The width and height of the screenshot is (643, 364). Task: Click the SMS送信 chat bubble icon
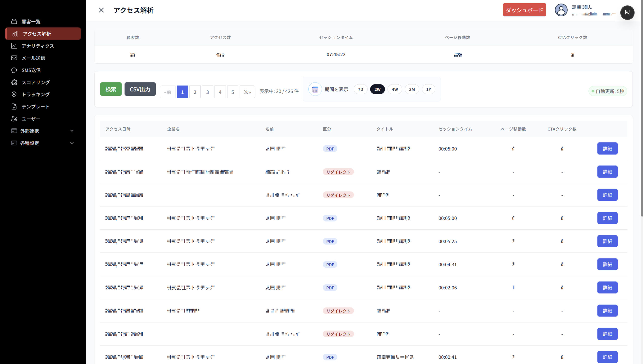pos(14,70)
